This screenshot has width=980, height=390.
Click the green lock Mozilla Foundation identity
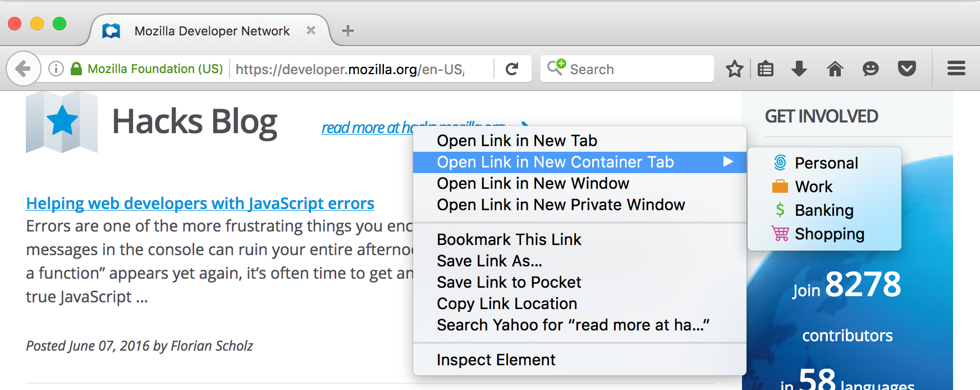(x=147, y=69)
